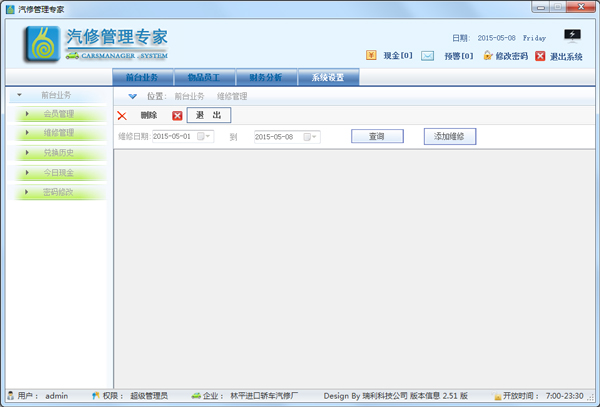Click the monitor icon in the header
The image size is (600, 407).
(572, 36)
